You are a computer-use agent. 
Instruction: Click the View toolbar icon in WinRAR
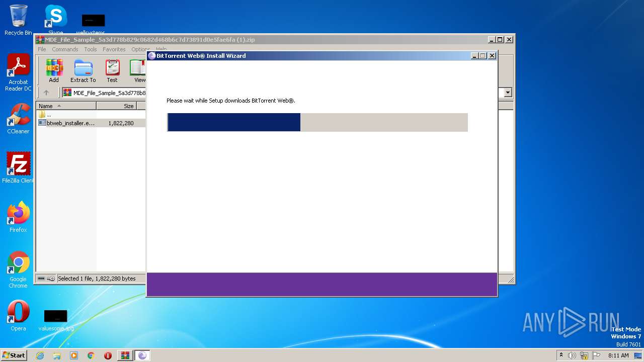click(x=138, y=70)
